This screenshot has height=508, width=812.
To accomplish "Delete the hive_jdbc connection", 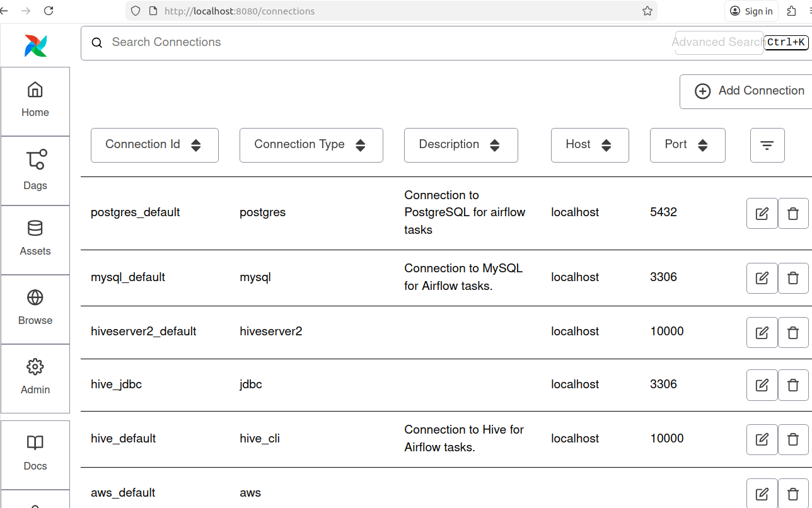I will [x=793, y=385].
